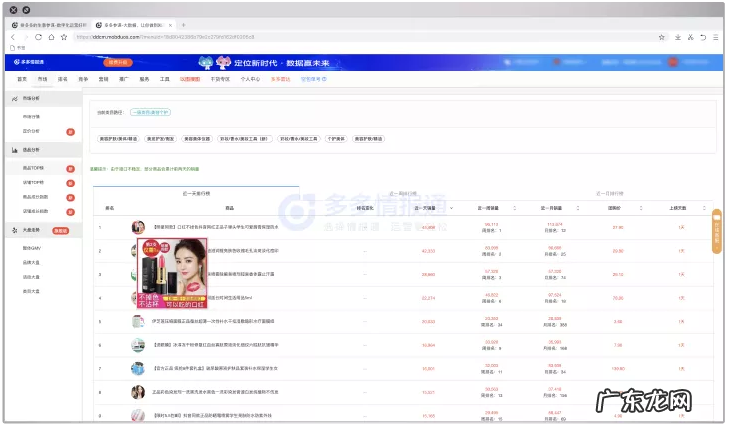730x430 pixels.
Task: Open the 市场 nav menu item
Action: pyautogui.click(x=43, y=80)
